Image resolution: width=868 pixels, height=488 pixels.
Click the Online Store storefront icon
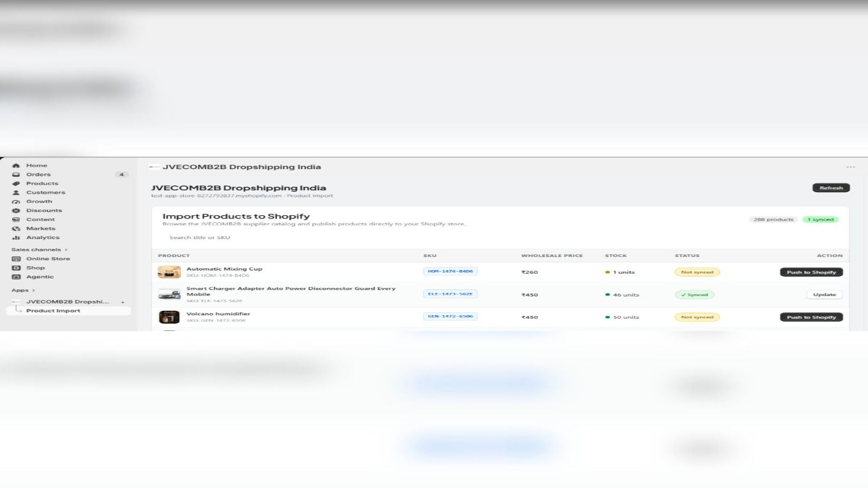(x=16, y=259)
